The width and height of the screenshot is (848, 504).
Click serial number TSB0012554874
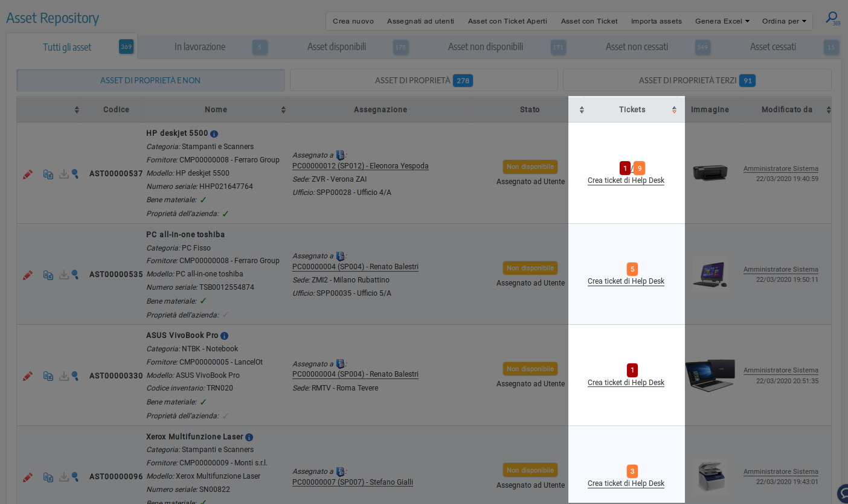coord(226,287)
